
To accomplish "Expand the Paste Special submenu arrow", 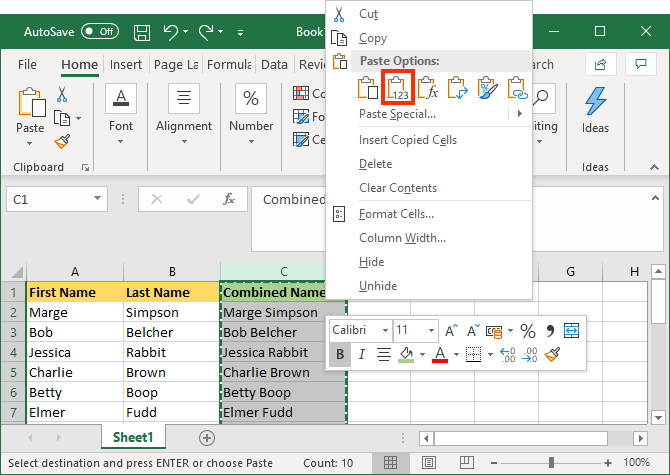I will 519,114.
